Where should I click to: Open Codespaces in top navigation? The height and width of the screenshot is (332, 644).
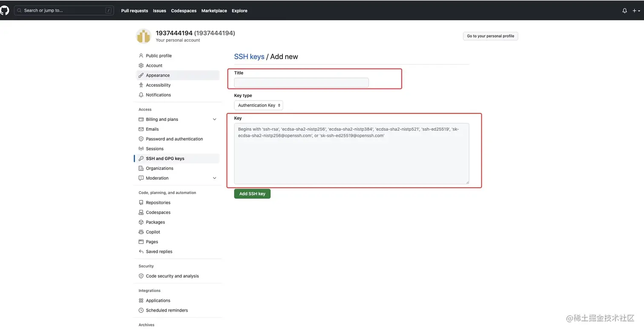tap(184, 11)
